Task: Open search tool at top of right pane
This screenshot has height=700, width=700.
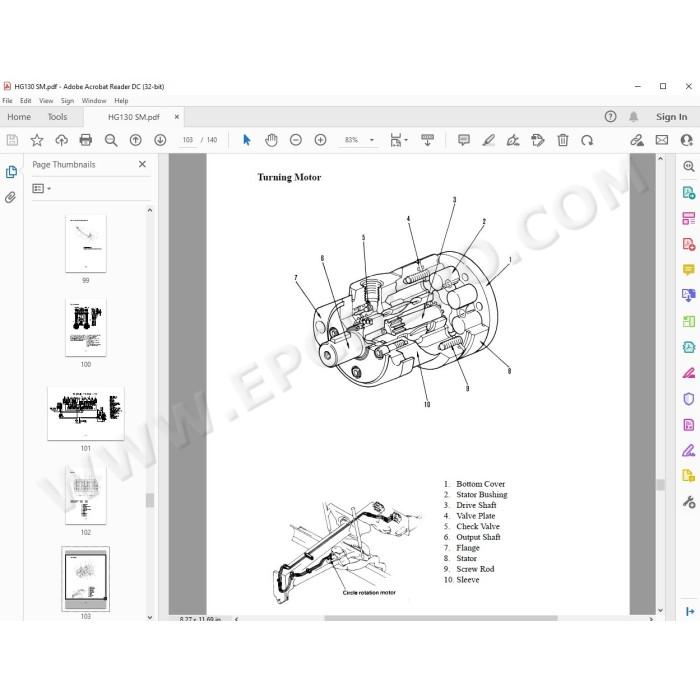Action: pyautogui.click(x=688, y=167)
